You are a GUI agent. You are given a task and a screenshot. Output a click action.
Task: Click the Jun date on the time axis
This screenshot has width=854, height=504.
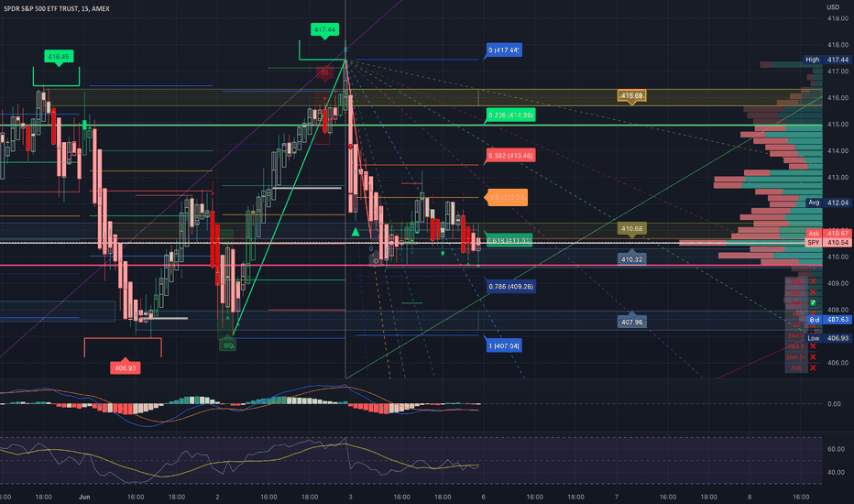pos(84,497)
